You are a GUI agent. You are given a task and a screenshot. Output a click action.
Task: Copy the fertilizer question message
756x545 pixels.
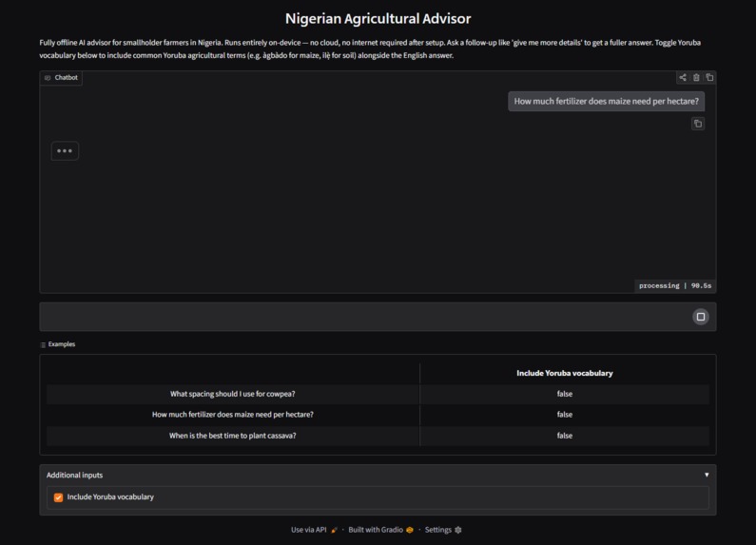tap(698, 124)
